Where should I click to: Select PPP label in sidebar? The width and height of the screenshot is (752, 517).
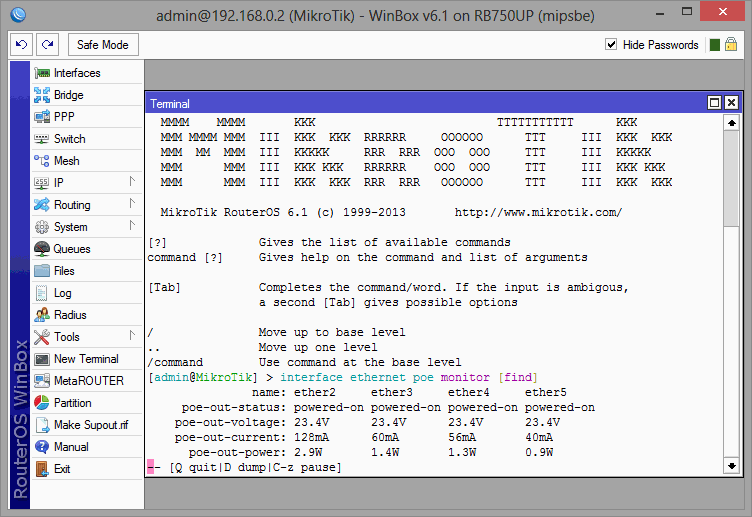64,117
